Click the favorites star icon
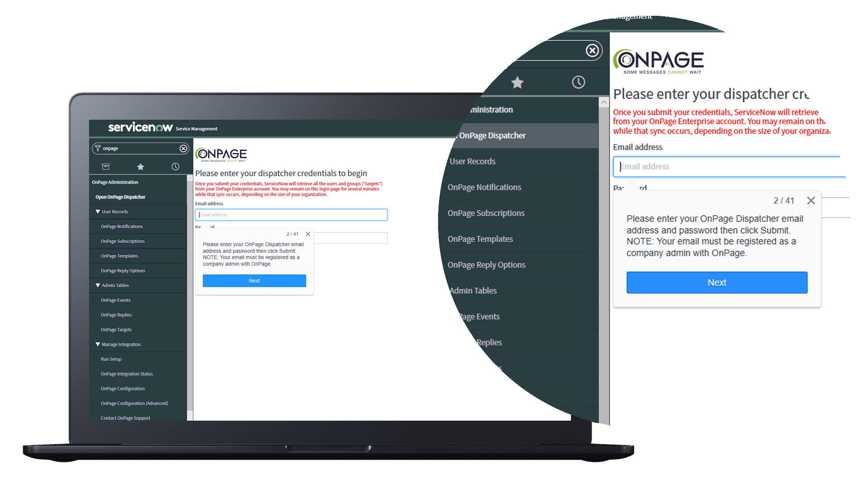The width and height of the screenshot is (868, 488). 140,165
